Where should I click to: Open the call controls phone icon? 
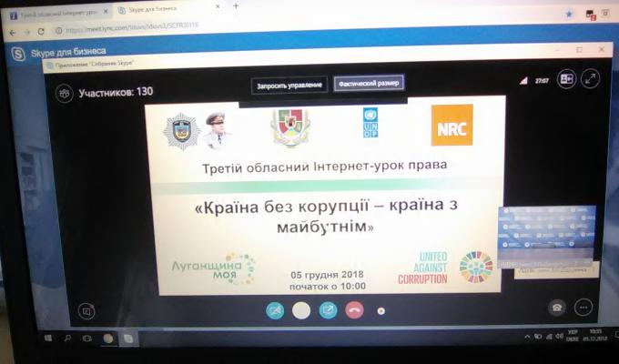(557, 308)
